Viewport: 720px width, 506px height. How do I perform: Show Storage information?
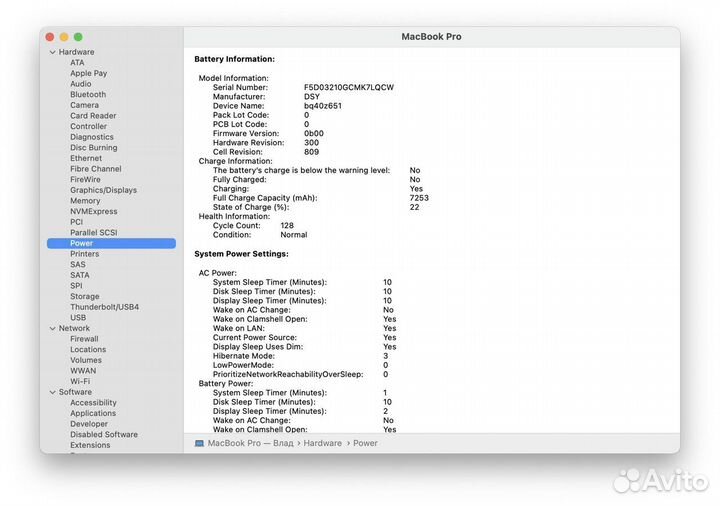[85, 296]
